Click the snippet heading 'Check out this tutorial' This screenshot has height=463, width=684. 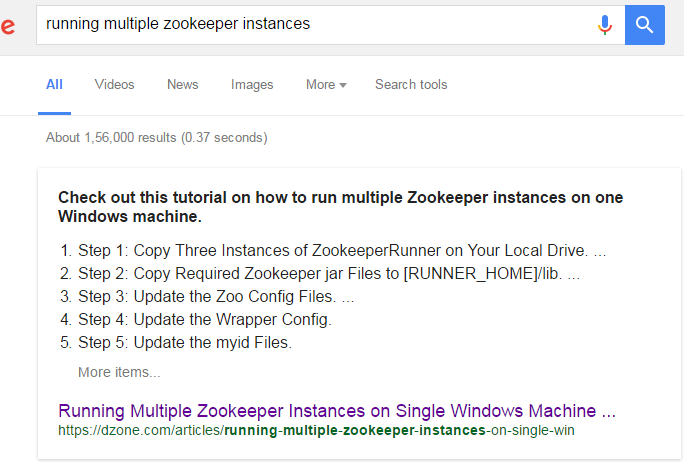coord(341,207)
